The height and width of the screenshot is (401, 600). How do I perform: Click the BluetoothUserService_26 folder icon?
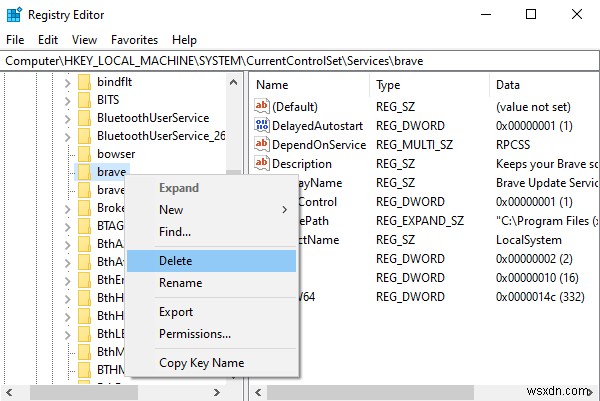pyautogui.click(x=84, y=136)
